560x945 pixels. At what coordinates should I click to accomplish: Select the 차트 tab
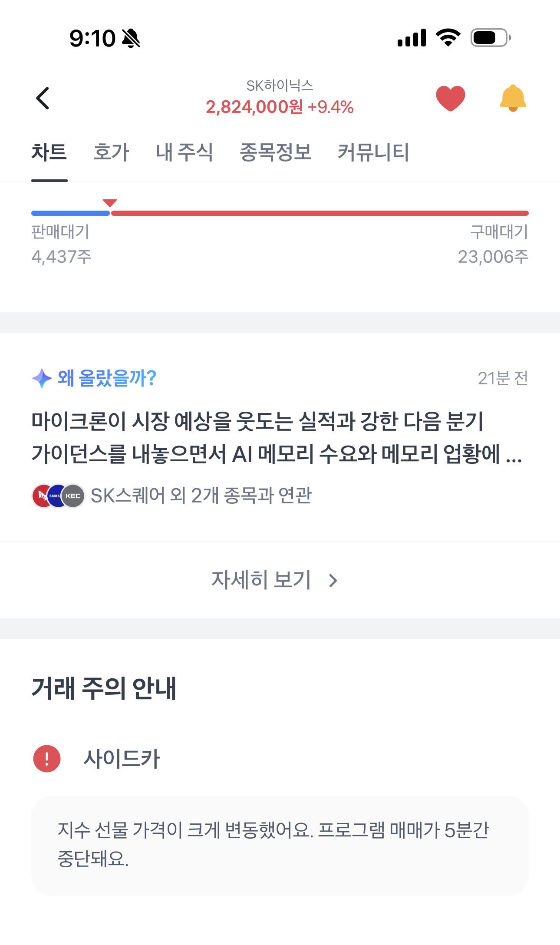click(49, 152)
